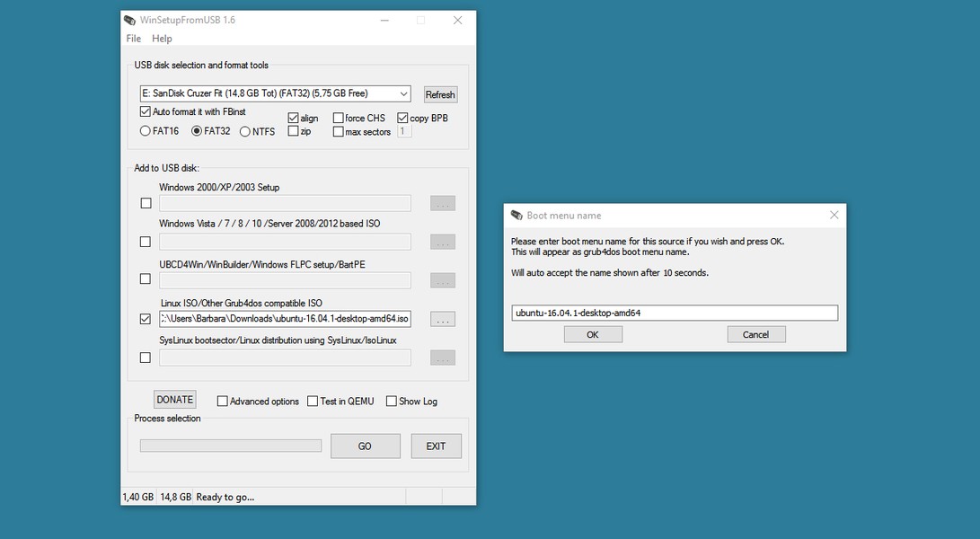
Task: Check the UBCD4Win/WinBuilder/BartPE checkbox
Action: click(x=146, y=278)
